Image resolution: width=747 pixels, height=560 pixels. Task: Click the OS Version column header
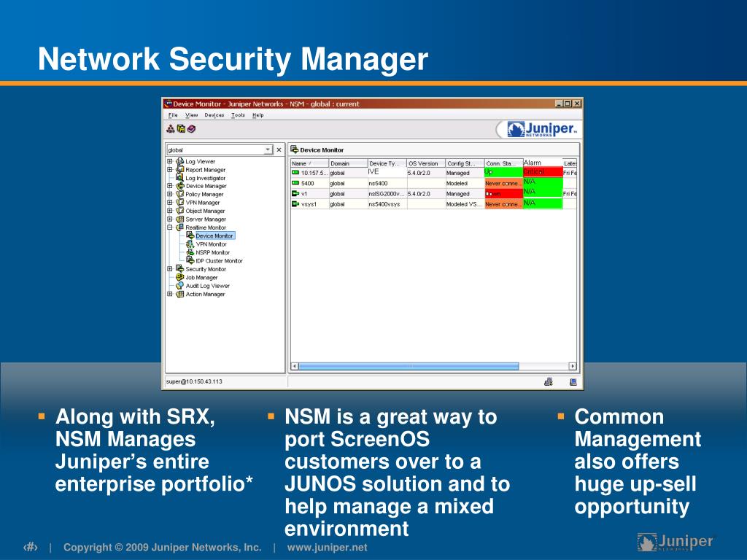point(426,163)
